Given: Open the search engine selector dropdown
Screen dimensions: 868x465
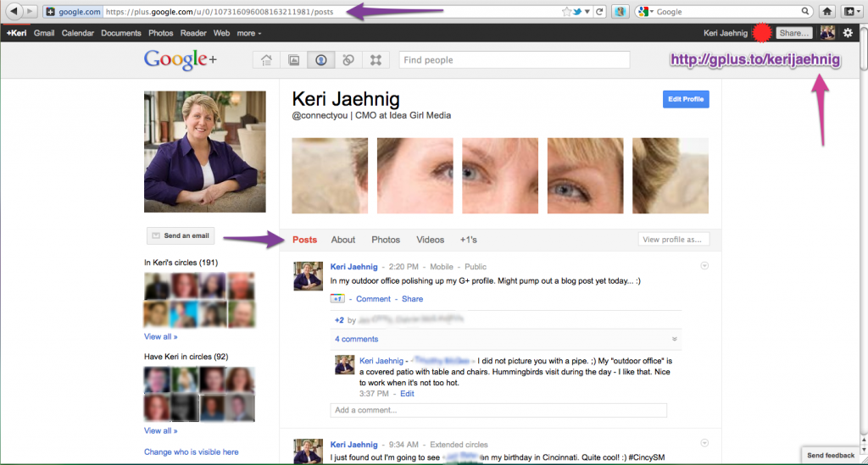Looking at the screenshot, I should point(645,12).
